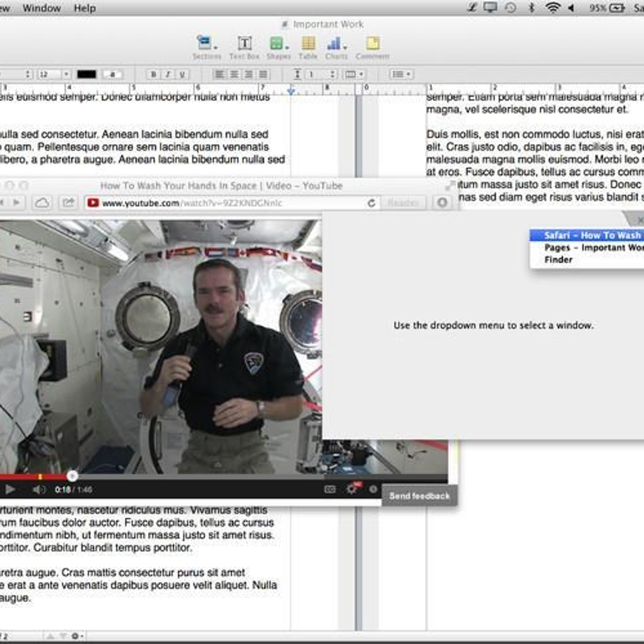Click the Bluetooth icon in the menu bar

[531, 8]
